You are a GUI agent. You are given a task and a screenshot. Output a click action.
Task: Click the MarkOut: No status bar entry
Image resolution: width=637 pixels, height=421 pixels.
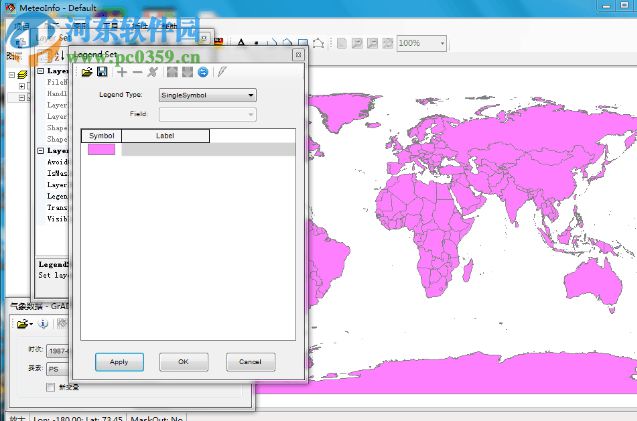(x=156, y=418)
